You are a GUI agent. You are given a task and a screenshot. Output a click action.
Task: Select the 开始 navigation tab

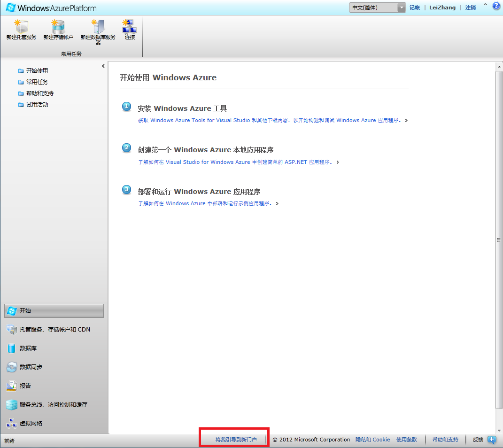[54, 311]
